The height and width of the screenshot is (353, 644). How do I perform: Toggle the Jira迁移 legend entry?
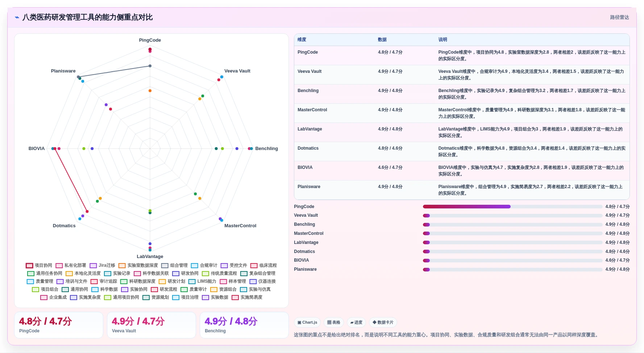pyautogui.click(x=103, y=266)
